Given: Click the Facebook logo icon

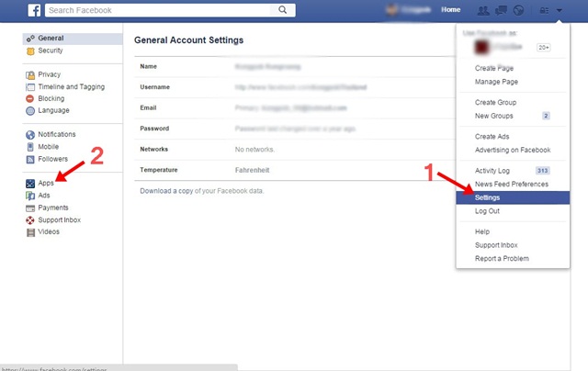Looking at the screenshot, I should coord(34,10).
